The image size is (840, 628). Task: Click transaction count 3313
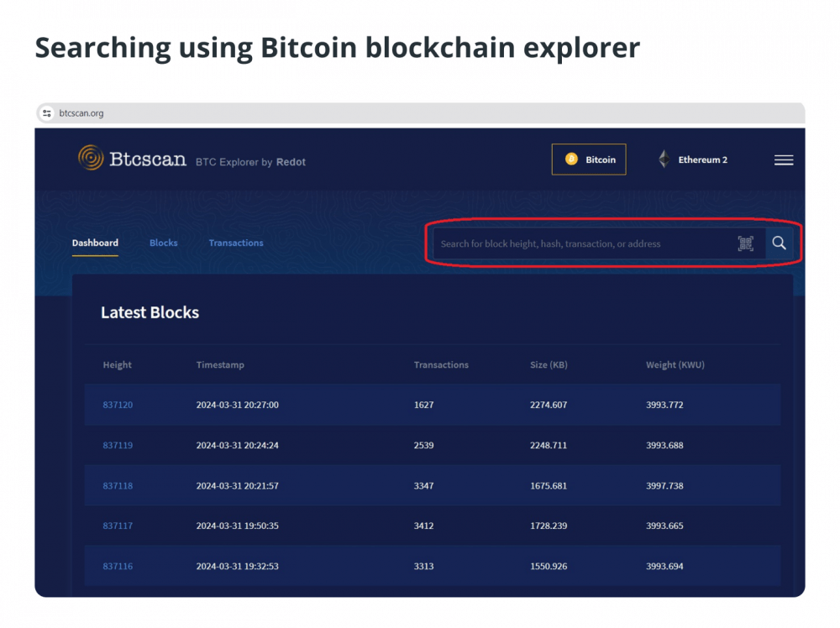coord(423,566)
